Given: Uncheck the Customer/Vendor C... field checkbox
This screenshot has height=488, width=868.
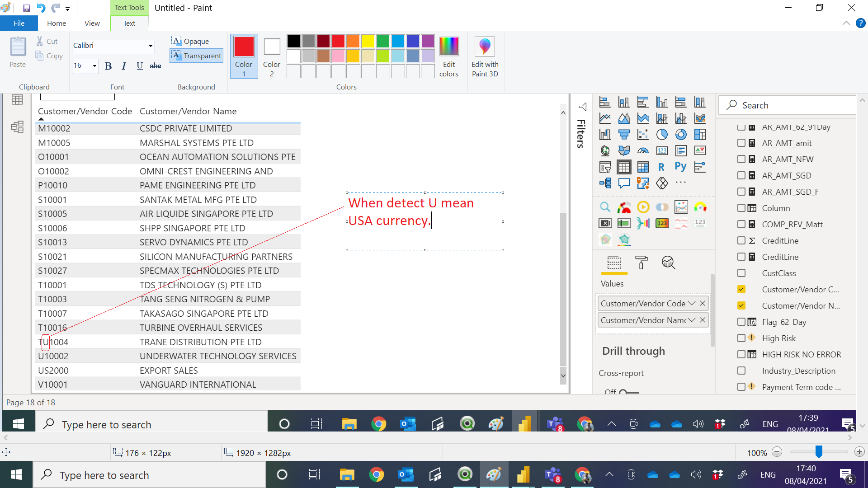Looking at the screenshot, I should (x=741, y=289).
